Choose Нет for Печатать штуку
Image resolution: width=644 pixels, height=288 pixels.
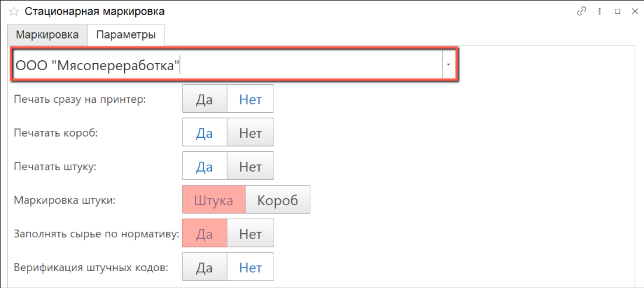(x=250, y=166)
